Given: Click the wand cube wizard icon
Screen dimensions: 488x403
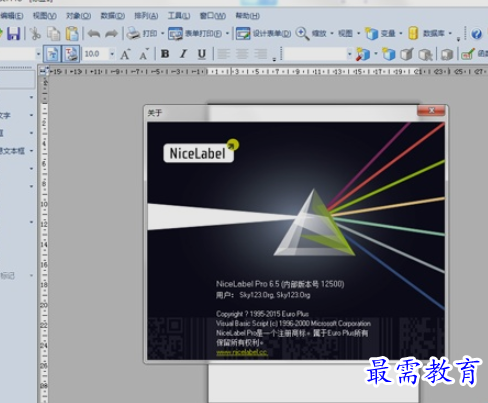Looking at the screenshot, I should (363, 54).
